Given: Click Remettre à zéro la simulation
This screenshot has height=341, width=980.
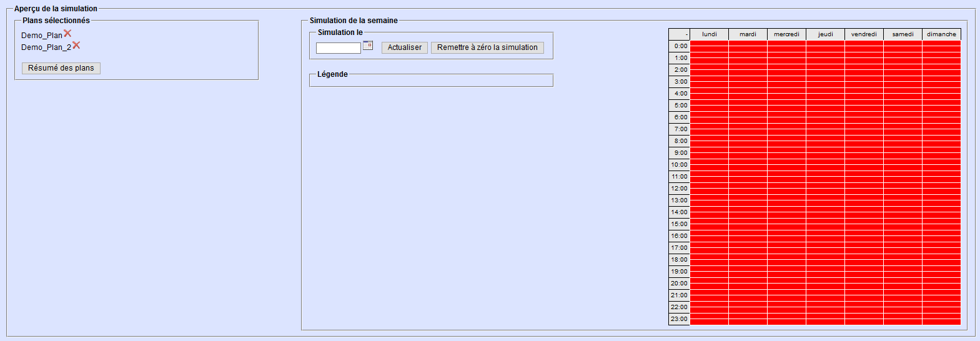Looking at the screenshot, I should coord(487,47).
